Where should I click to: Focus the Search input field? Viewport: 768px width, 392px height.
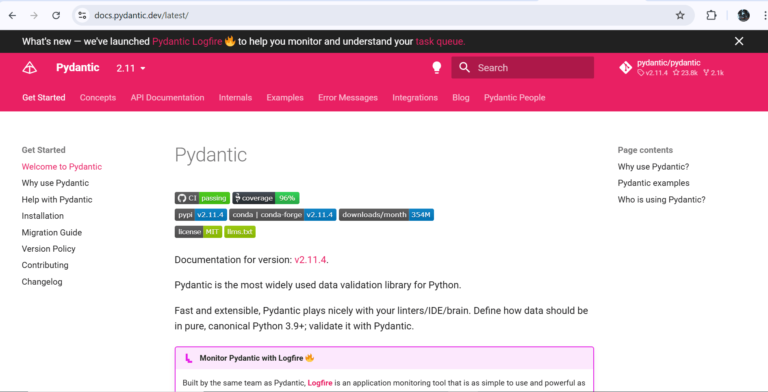coord(523,68)
